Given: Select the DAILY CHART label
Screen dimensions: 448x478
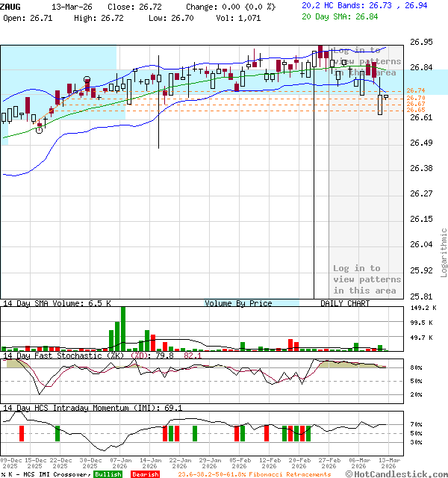Looking at the screenshot, I should 345,303.
